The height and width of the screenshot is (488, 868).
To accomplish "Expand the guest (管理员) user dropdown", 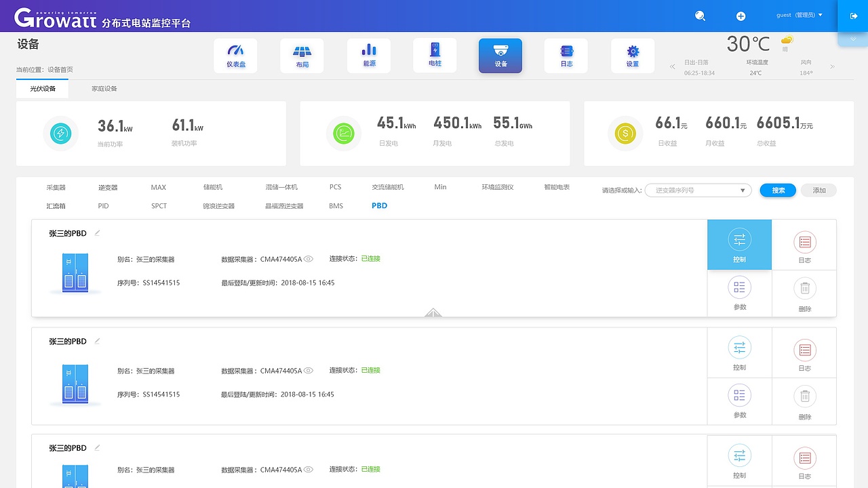I will 800,15.
